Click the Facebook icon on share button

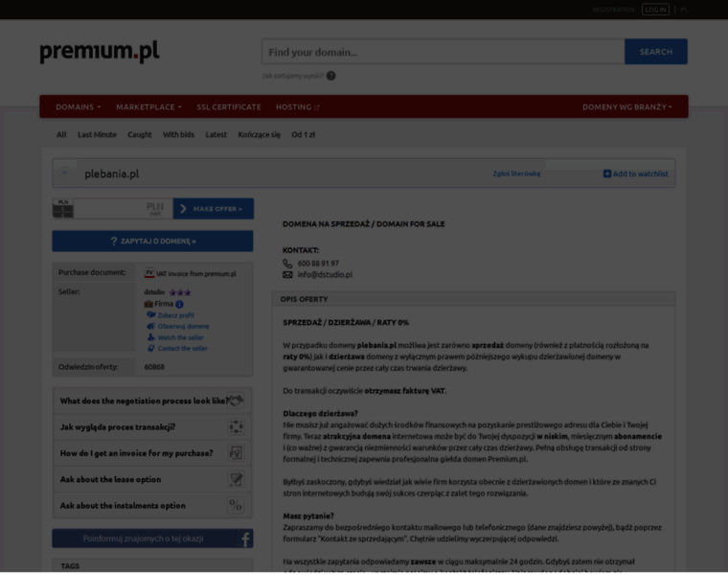(244, 539)
